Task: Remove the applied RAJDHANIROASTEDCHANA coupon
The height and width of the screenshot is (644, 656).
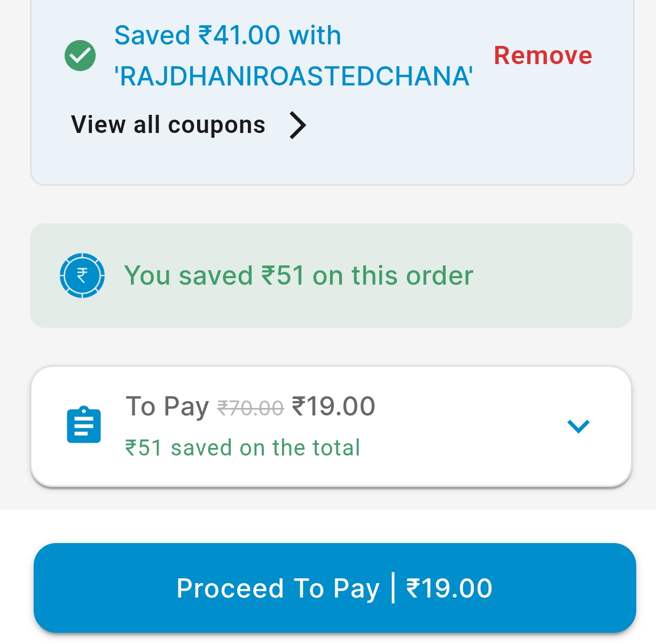Action: (543, 56)
